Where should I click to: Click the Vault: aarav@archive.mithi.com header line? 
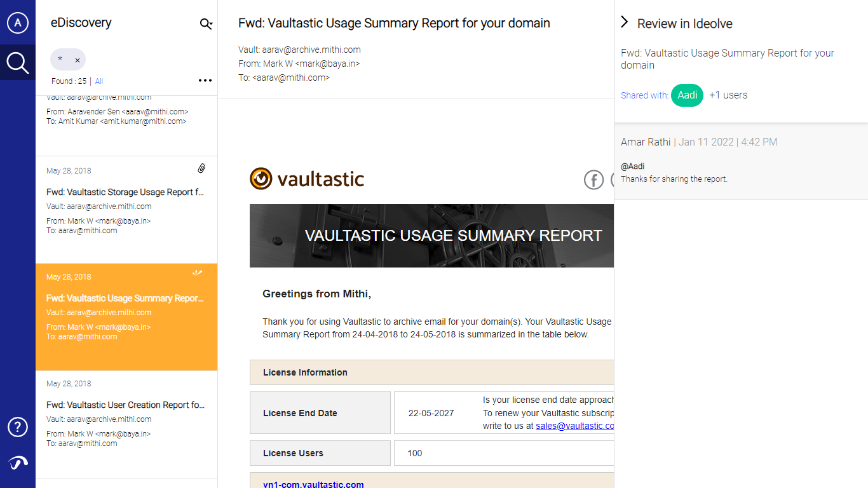(x=299, y=50)
